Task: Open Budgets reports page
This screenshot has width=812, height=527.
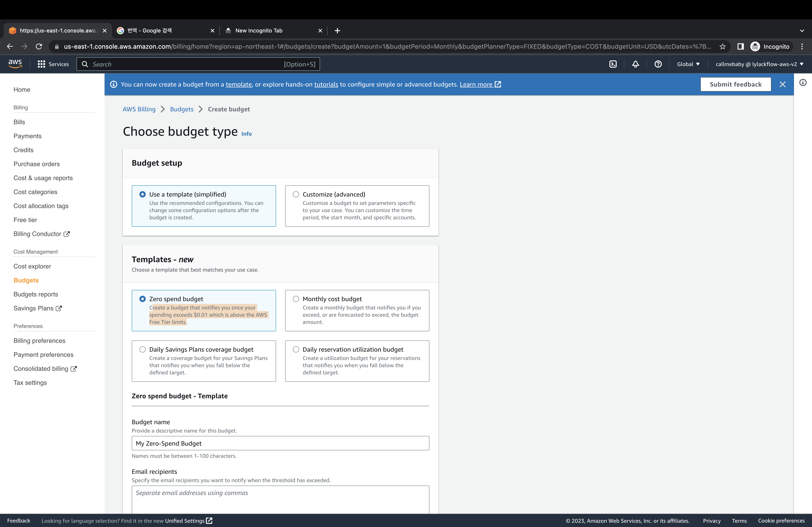Action: click(35, 294)
